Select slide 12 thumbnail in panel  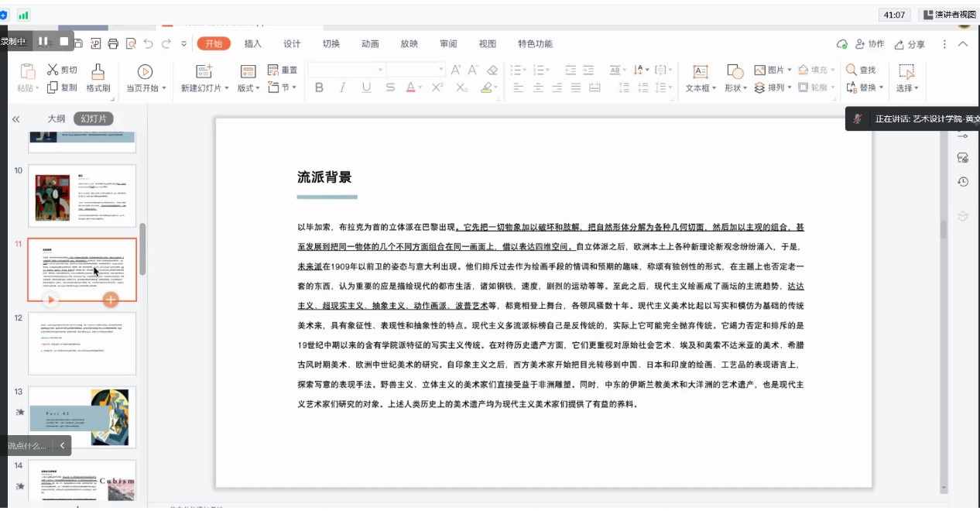pos(82,343)
